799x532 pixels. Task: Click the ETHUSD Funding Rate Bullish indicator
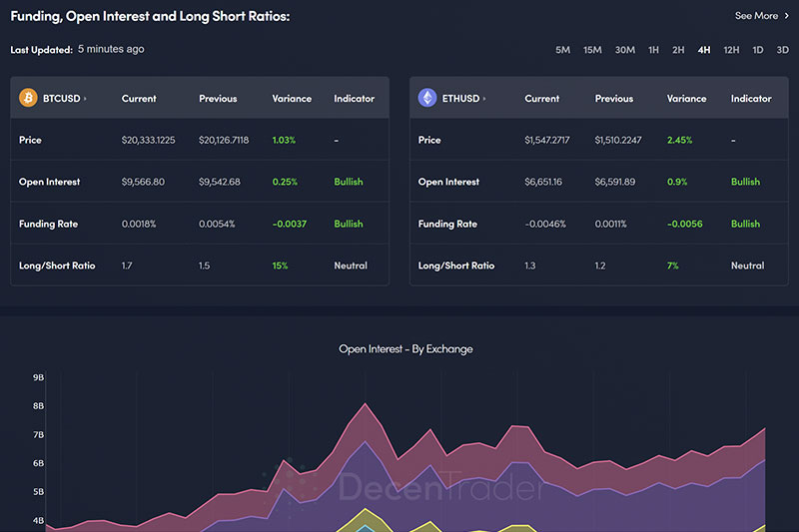point(745,224)
